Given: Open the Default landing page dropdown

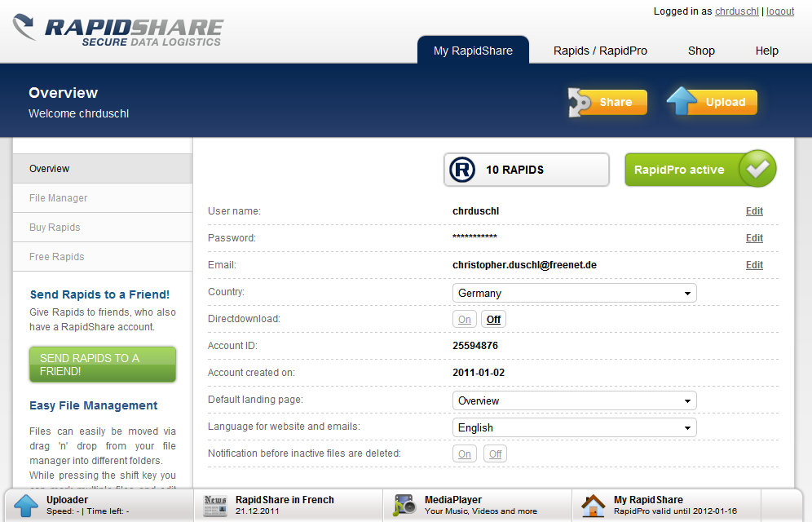Looking at the screenshot, I should pos(574,400).
